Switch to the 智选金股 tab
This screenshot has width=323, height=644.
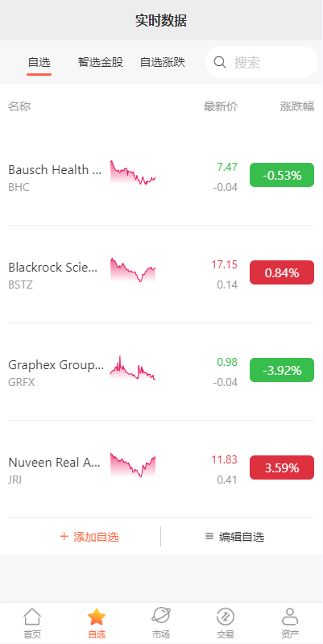coord(101,62)
